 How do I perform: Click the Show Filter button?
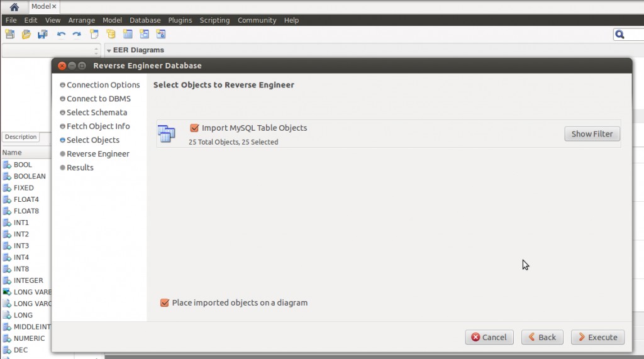point(592,134)
